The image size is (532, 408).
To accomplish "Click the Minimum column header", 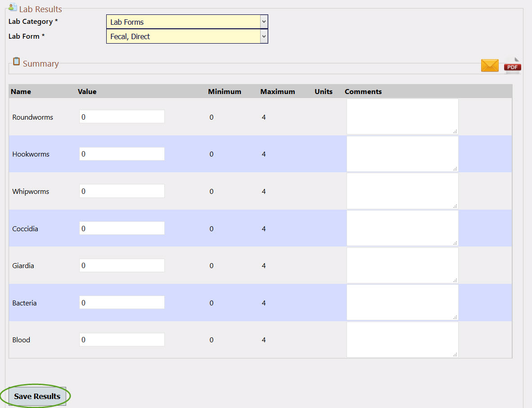I will point(225,92).
